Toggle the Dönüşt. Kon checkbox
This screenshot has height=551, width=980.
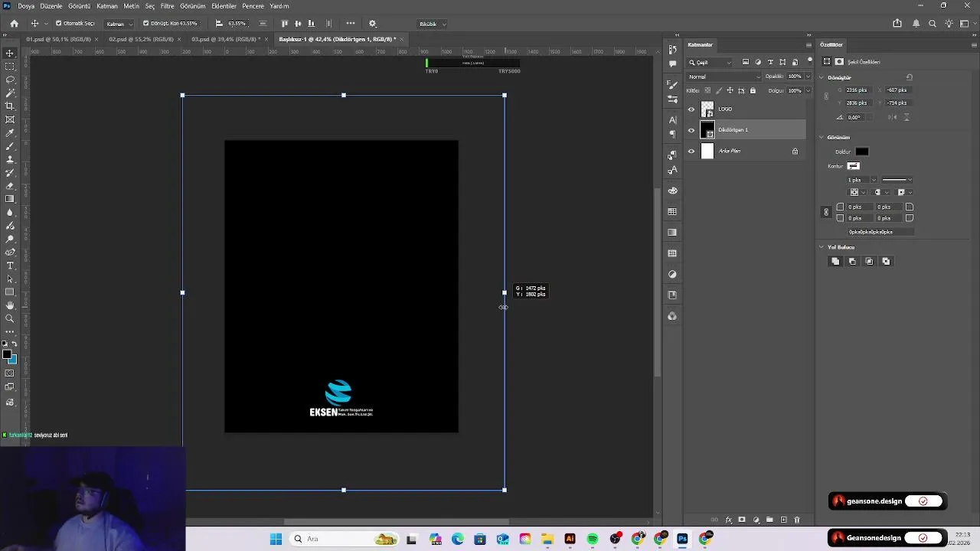tap(145, 24)
